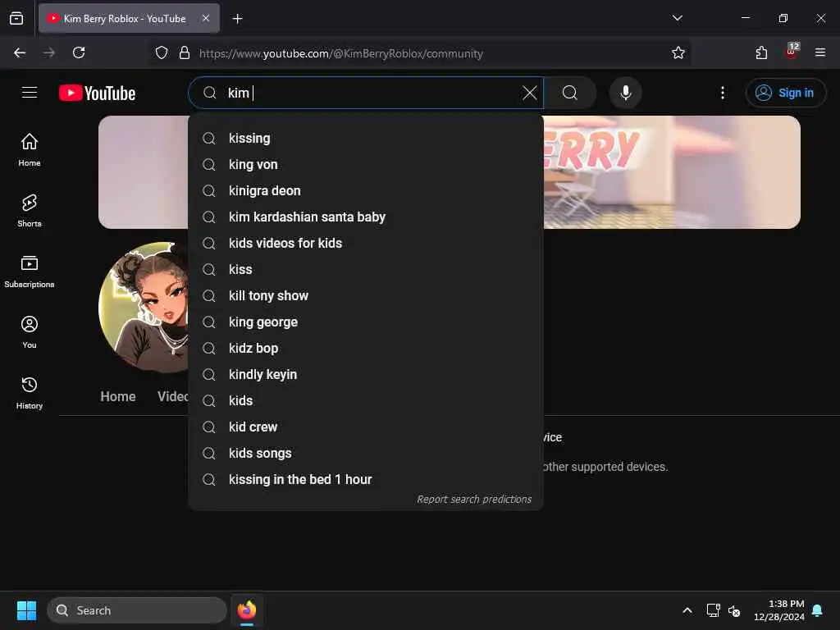Viewport: 840px width, 630px height.
Task: Open the taskbar clock and date
Action: pyautogui.click(x=779, y=610)
